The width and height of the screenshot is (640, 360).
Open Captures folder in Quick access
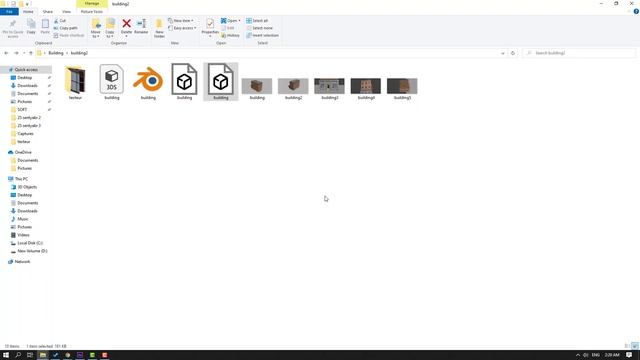click(25, 134)
